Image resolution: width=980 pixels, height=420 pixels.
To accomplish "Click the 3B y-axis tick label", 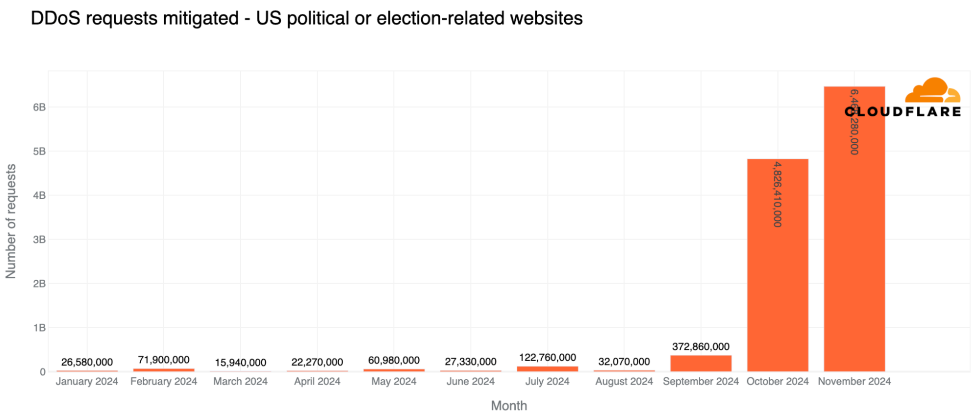I will (39, 240).
